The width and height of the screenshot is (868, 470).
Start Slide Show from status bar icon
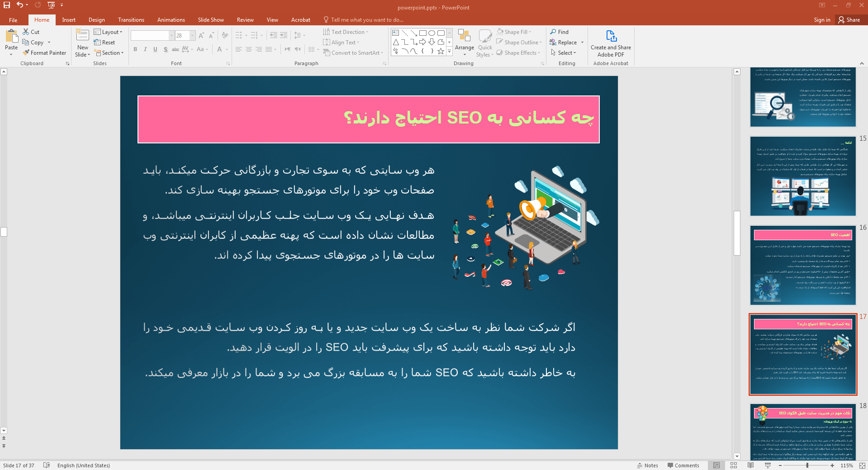coord(768,465)
